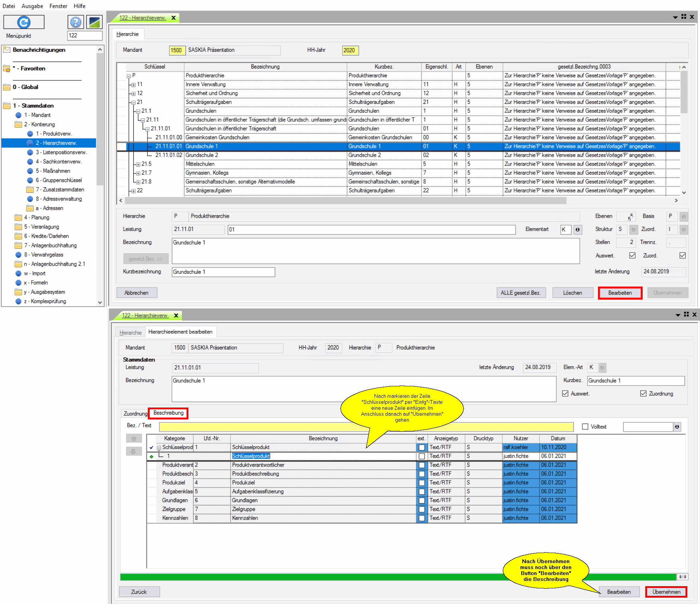Uncheck the Zuordnung checkbox in the edit form
The height and width of the screenshot is (604, 700).
tap(643, 394)
